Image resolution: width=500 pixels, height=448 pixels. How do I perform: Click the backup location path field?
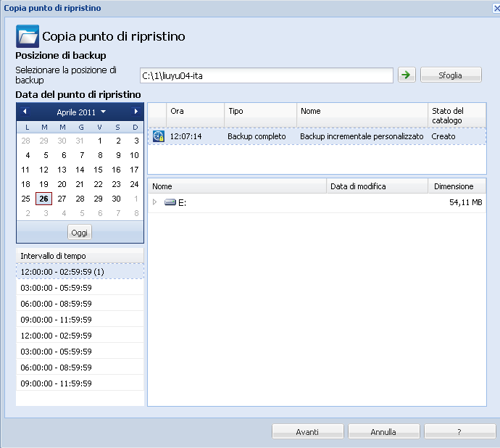(x=266, y=75)
